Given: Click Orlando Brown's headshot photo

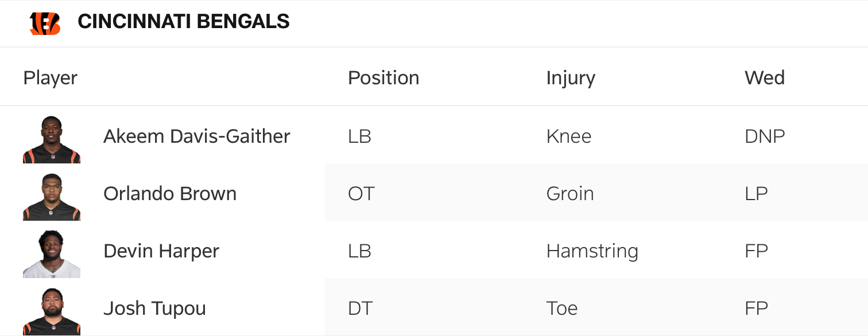Looking at the screenshot, I should (52, 197).
